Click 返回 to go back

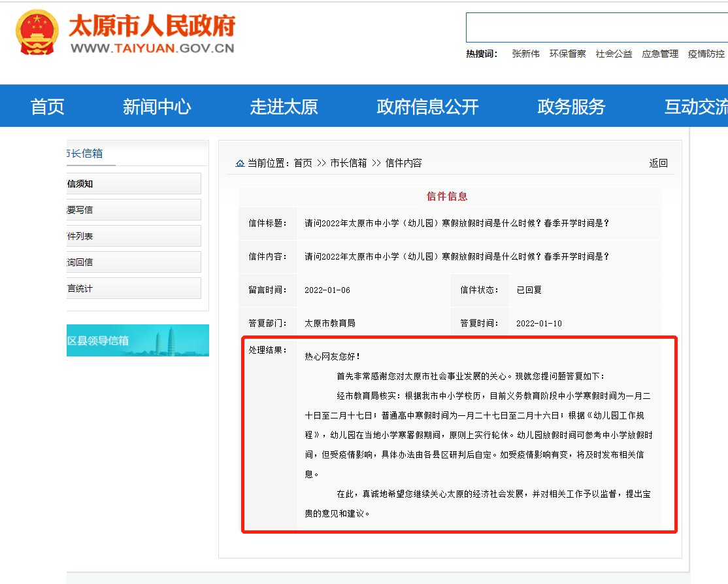(658, 163)
